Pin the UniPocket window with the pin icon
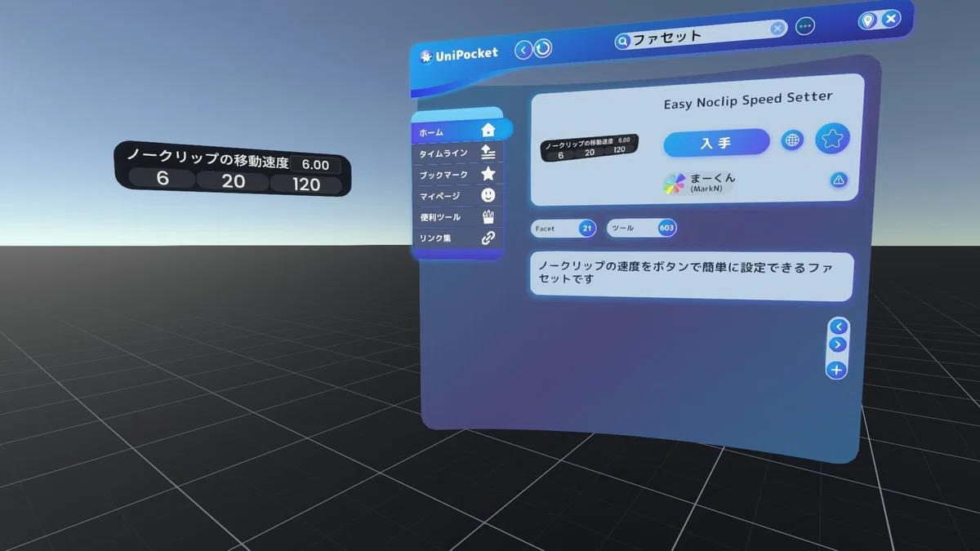The width and height of the screenshot is (980, 551). pyautogui.click(x=867, y=20)
